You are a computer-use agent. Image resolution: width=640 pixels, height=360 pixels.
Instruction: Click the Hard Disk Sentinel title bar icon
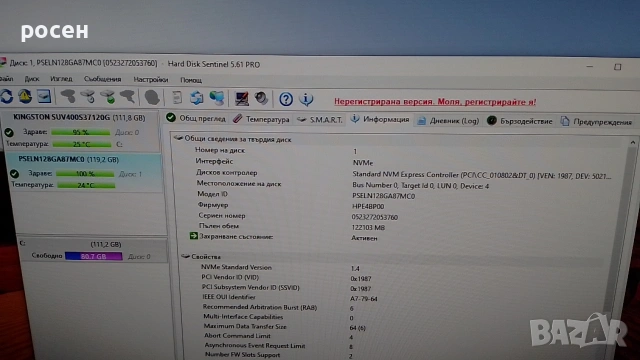point(2,63)
